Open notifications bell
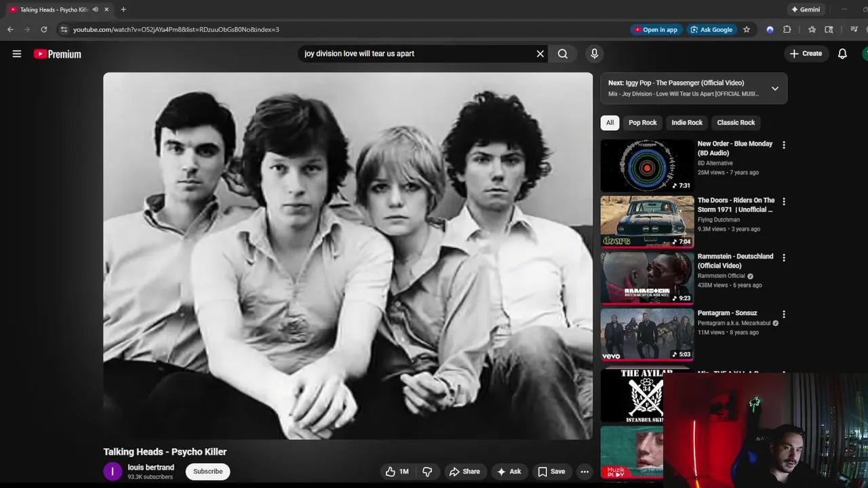 coord(842,54)
